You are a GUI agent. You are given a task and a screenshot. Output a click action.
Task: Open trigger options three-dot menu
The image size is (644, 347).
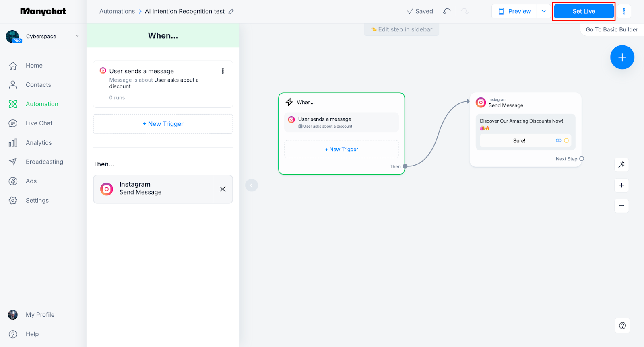click(223, 71)
